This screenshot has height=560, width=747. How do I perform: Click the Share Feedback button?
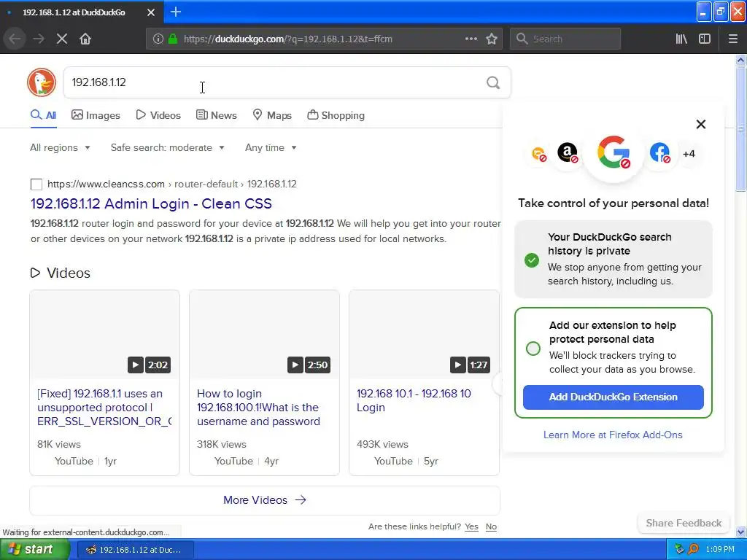tap(684, 523)
